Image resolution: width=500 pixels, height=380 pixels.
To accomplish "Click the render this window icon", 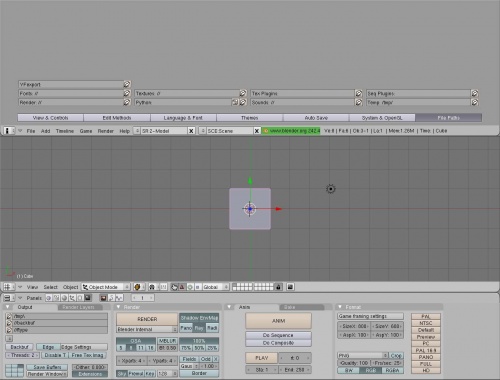I will point(290,287).
